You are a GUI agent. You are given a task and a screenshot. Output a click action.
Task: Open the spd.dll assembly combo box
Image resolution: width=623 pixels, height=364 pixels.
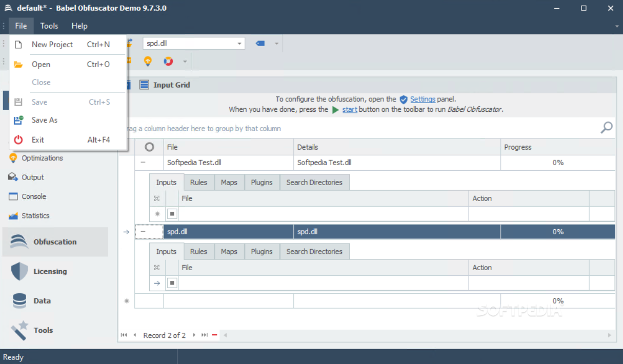tap(194, 44)
